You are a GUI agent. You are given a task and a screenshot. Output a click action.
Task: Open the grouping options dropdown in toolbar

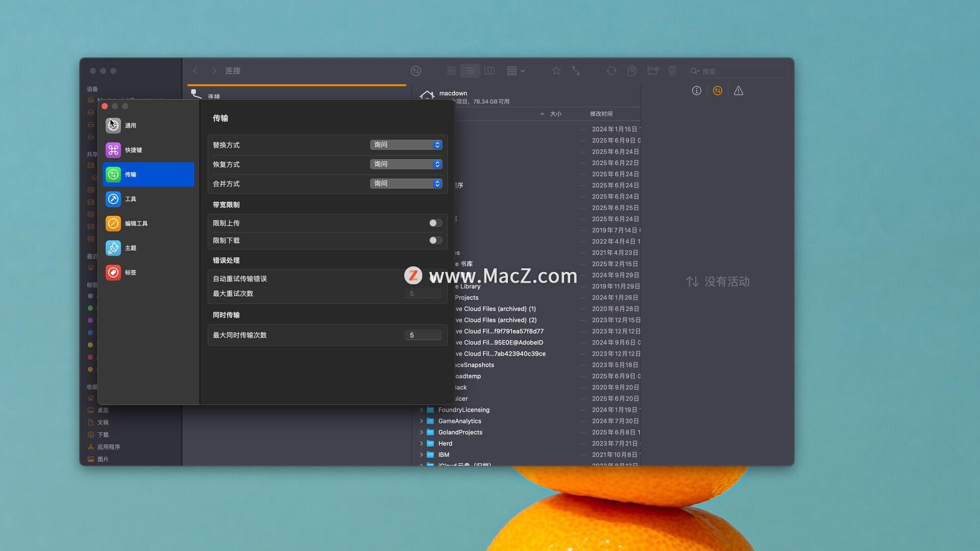pos(516,71)
